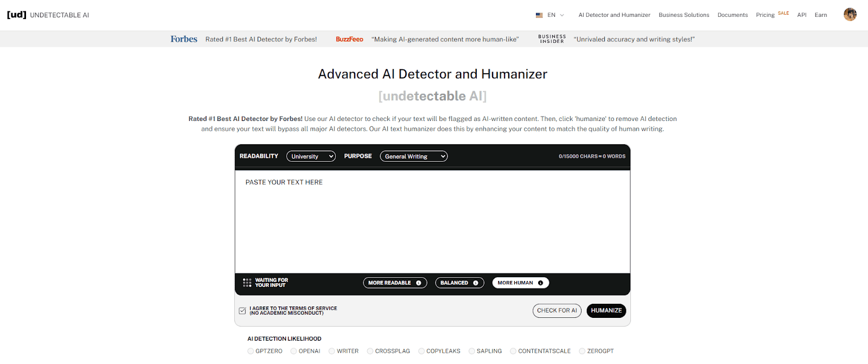Image resolution: width=868 pixels, height=364 pixels.
Task: Click 'Rated #1 Best AI Detector by Forbes!' banner text
Action: pos(261,39)
